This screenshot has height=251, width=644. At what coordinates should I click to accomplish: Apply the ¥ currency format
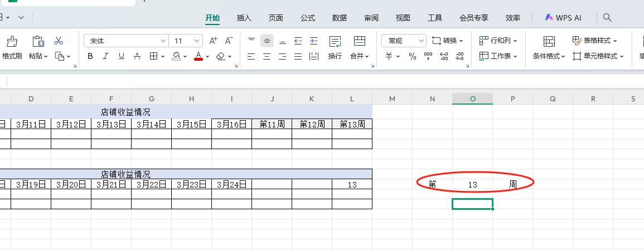[389, 57]
